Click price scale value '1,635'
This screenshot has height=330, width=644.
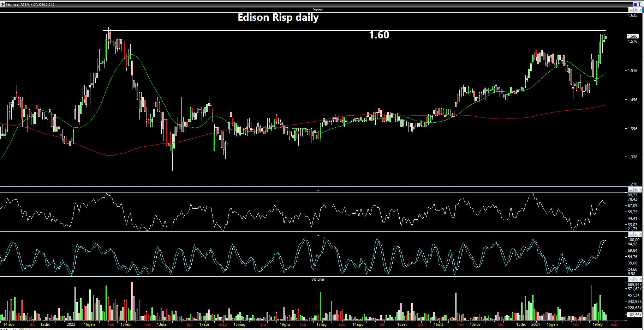click(x=632, y=16)
